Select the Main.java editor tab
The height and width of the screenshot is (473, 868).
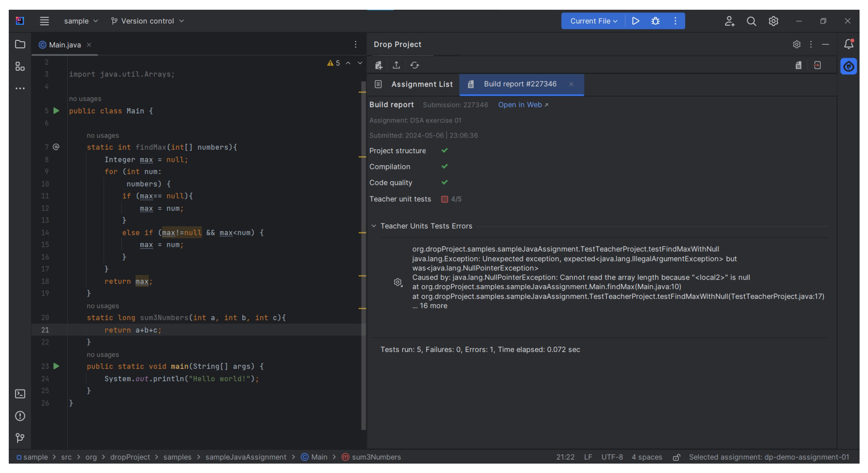[65, 45]
